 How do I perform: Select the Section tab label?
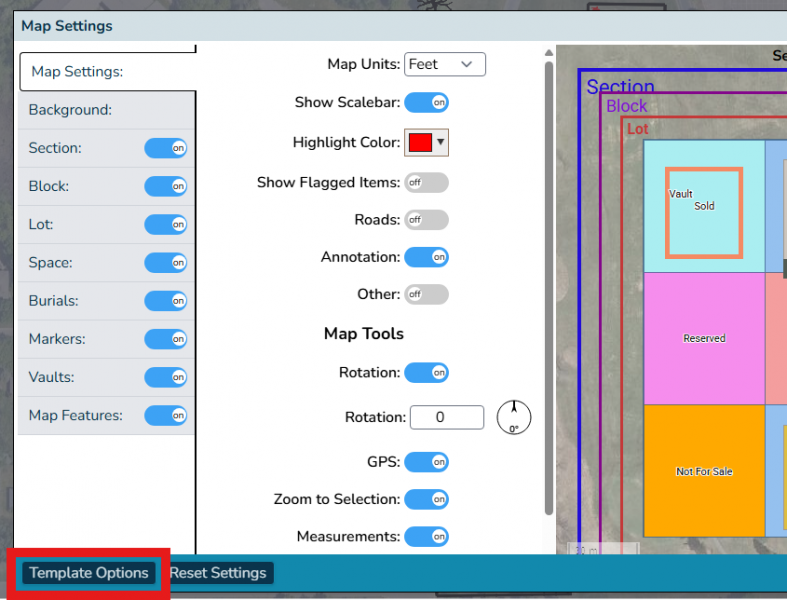click(x=55, y=148)
